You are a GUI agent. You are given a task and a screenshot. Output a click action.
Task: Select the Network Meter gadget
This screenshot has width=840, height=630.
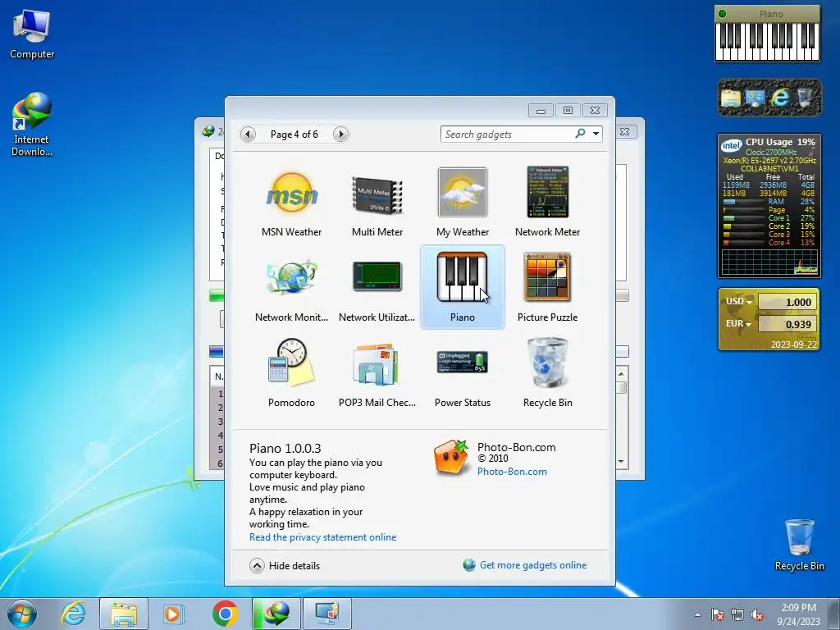point(547,203)
